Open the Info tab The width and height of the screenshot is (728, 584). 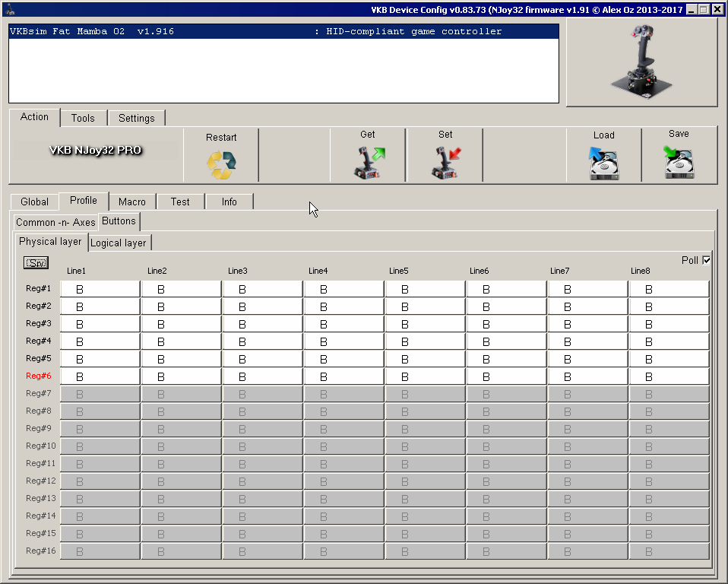pyautogui.click(x=229, y=202)
